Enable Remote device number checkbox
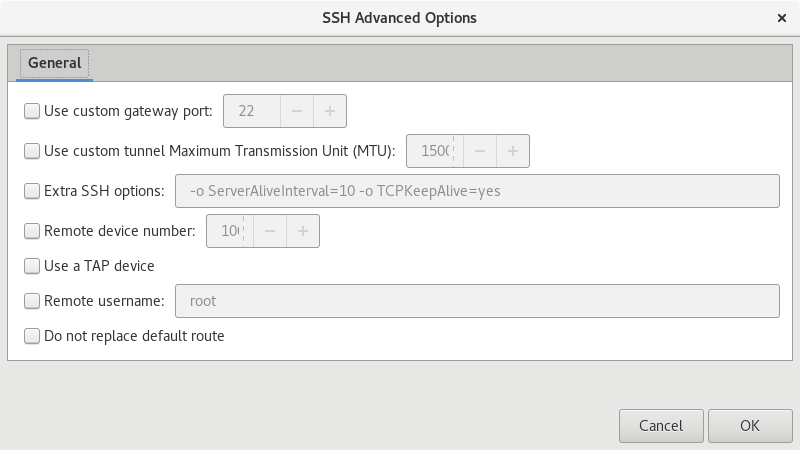 click(32, 231)
